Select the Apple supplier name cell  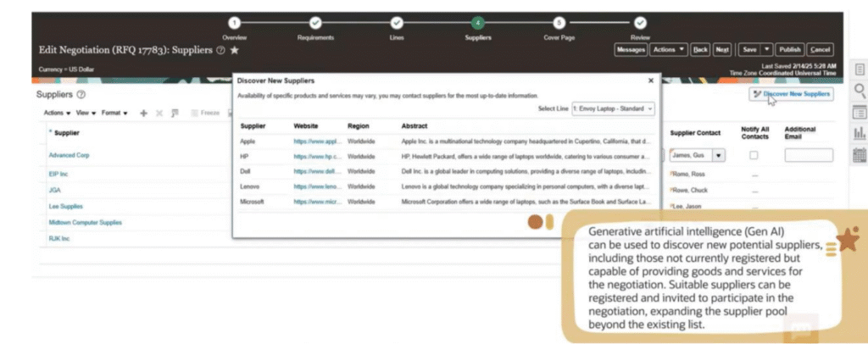(248, 141)
